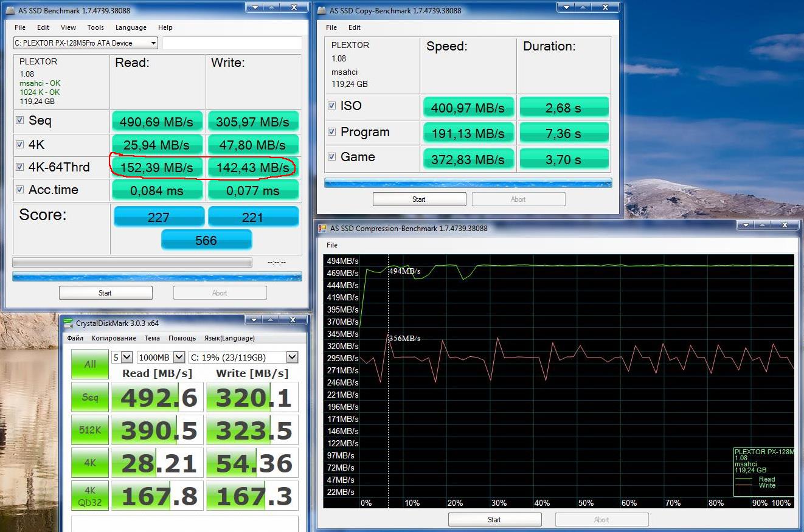
Task: Untick the Game copy test checkbox
Action: [x=331, y=157]
